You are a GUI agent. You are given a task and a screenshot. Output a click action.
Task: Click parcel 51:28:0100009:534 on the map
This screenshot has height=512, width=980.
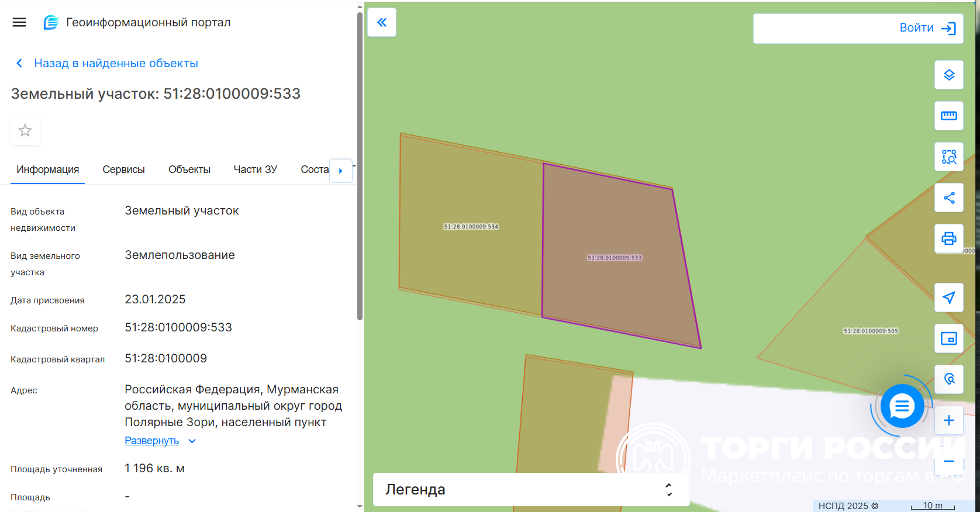pyautogui.click(x=471, y=245)
